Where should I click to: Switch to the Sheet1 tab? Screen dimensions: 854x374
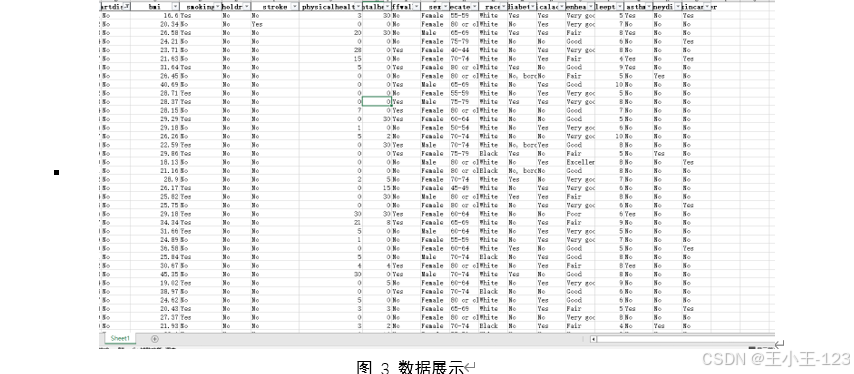[120, 338]
